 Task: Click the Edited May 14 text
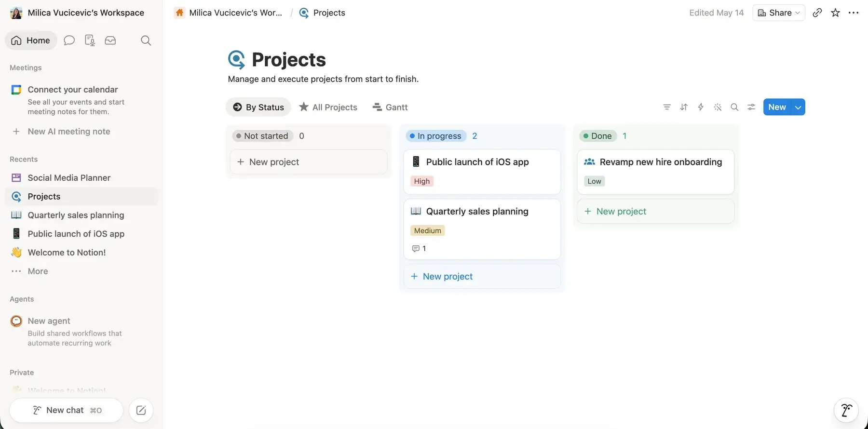pyautogui.click(x=716, y=13)
